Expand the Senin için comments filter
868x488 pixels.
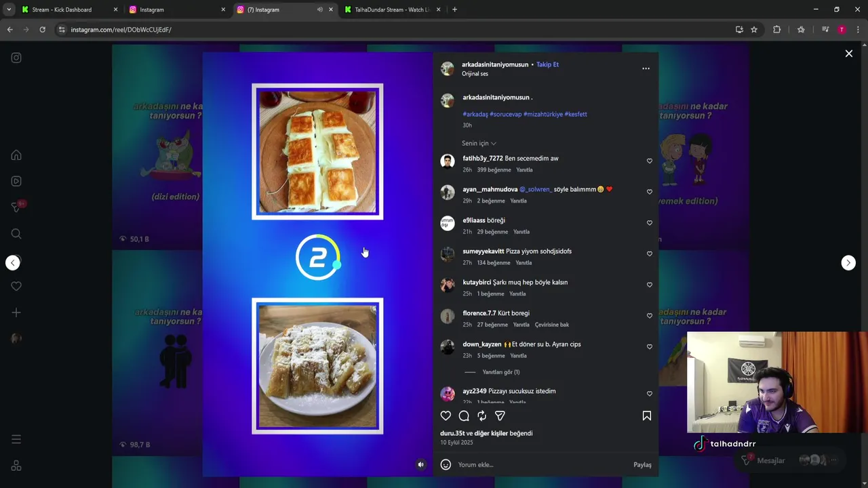coord(479,143)
